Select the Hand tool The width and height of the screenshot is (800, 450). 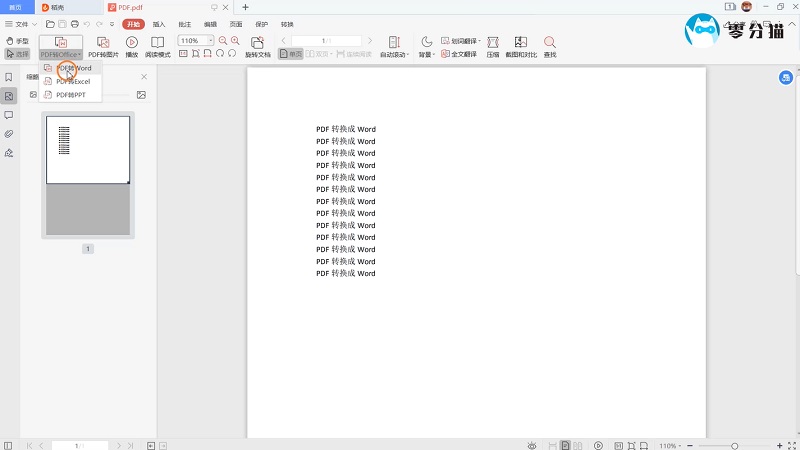(17, 41)
